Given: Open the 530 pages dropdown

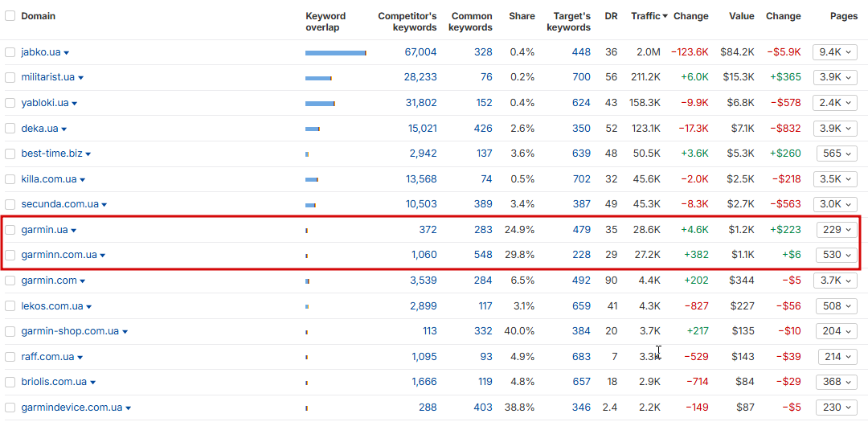Looking at the screenshot, I should tap(837, 255).
